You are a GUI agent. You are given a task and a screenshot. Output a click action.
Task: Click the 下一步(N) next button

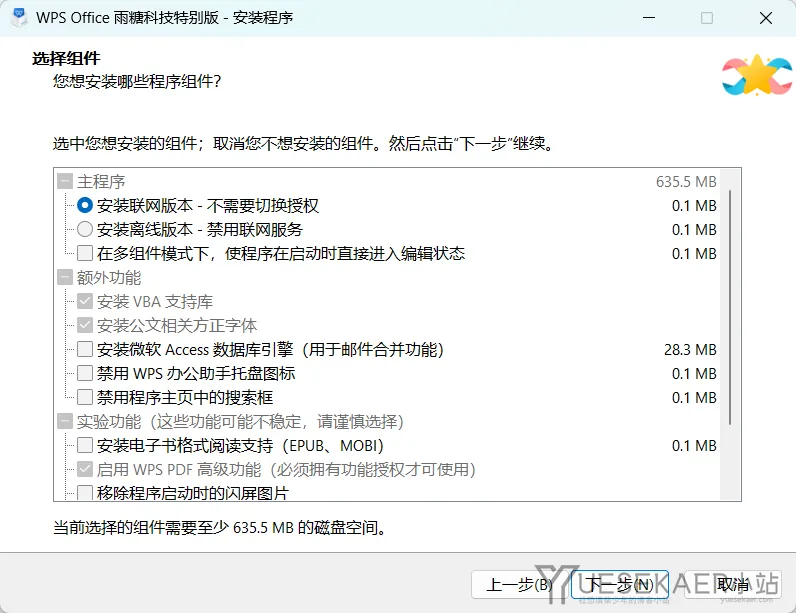(620, 585)
